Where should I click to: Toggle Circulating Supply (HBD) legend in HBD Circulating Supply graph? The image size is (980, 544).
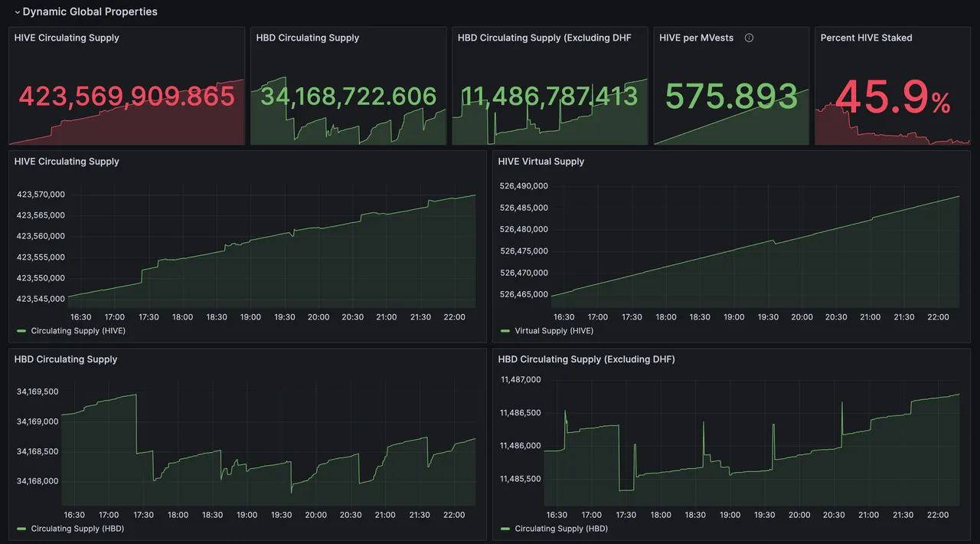tap(77, 529)
